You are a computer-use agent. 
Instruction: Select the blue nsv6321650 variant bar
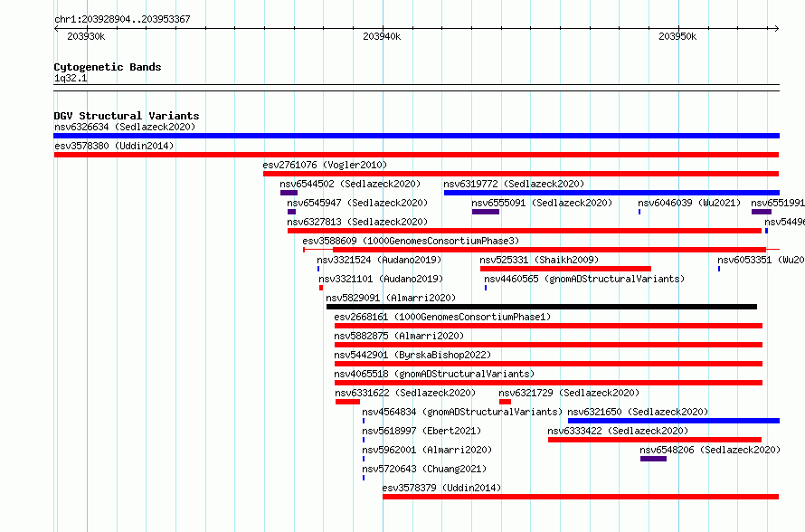(x=674, y=421)
